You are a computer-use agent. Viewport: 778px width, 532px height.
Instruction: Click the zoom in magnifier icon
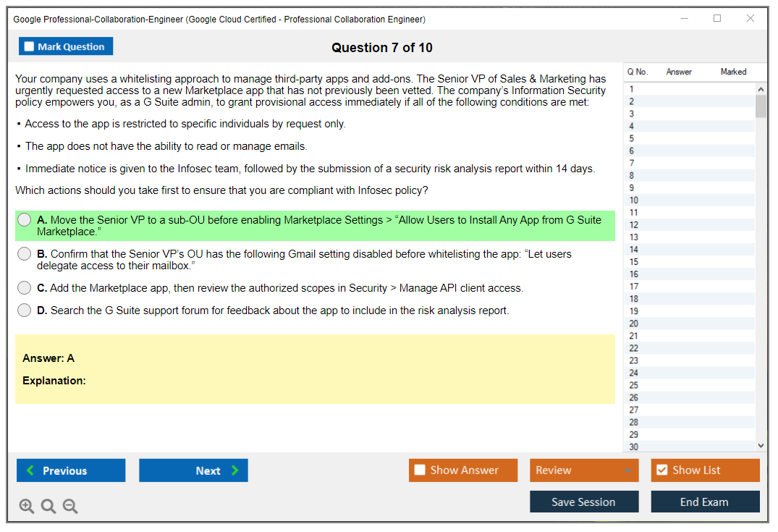[x=27, y=507]
